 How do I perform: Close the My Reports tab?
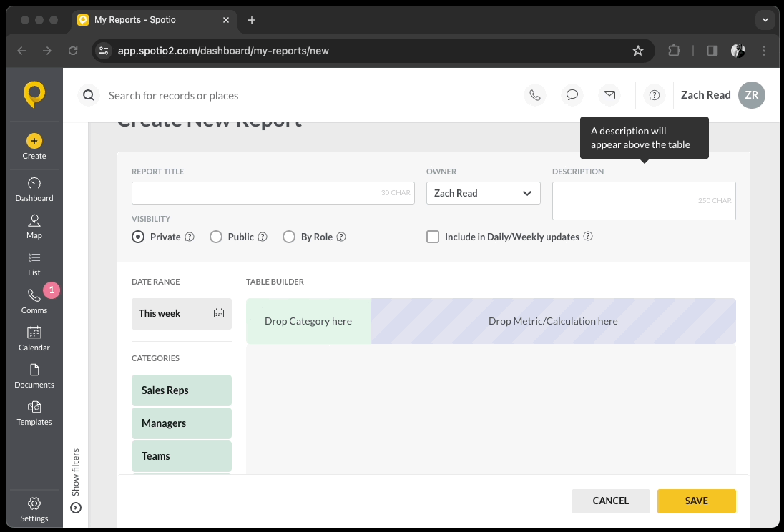click(x=226, y=20)
